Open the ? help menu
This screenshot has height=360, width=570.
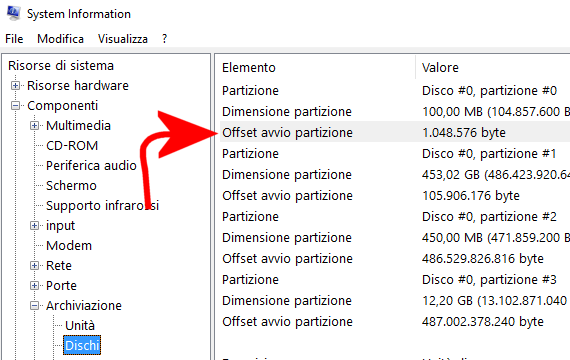coord(164,39)
